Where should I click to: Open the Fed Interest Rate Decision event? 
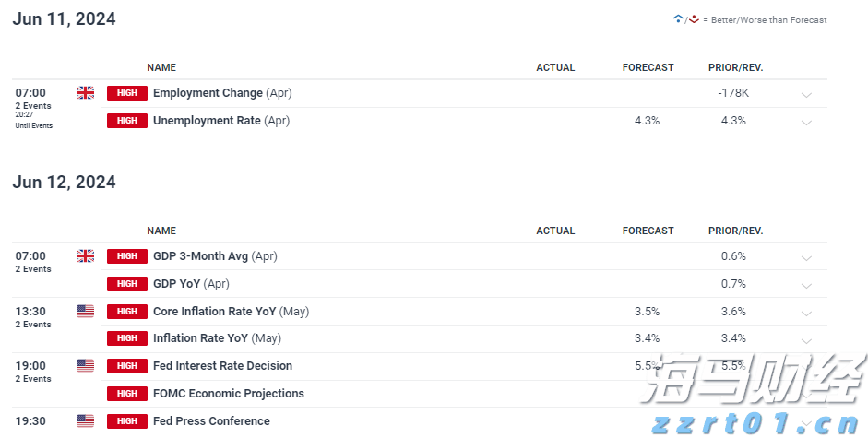click(x=222, y=366)
